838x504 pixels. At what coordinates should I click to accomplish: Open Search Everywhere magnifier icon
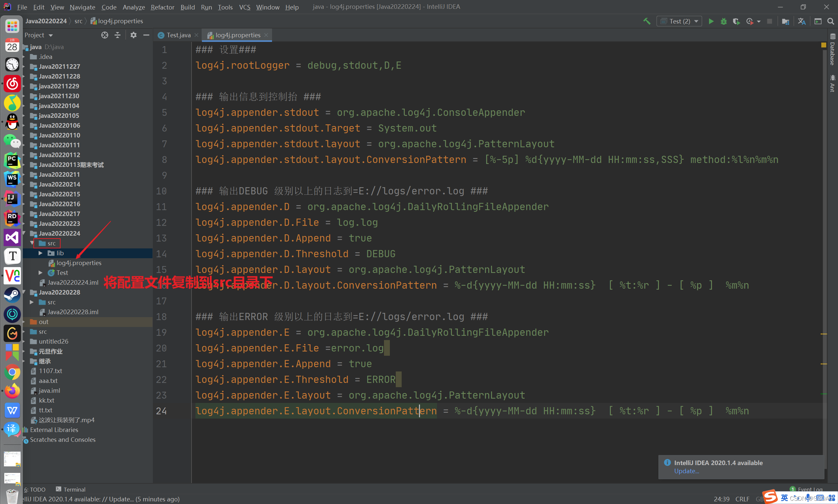click(830, 21)
